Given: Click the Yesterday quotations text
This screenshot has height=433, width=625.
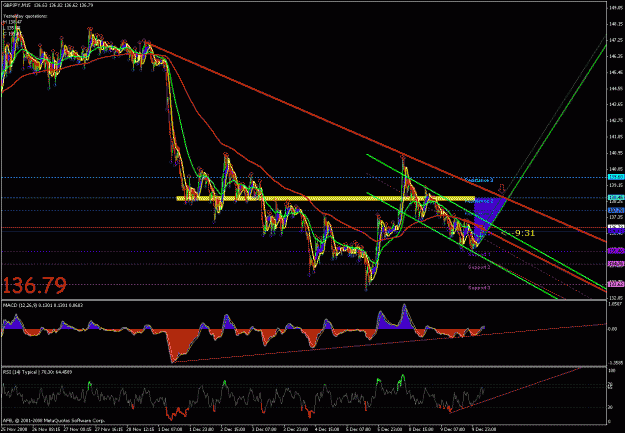Looking at the screenshot, I should click(x=26, y=16).
